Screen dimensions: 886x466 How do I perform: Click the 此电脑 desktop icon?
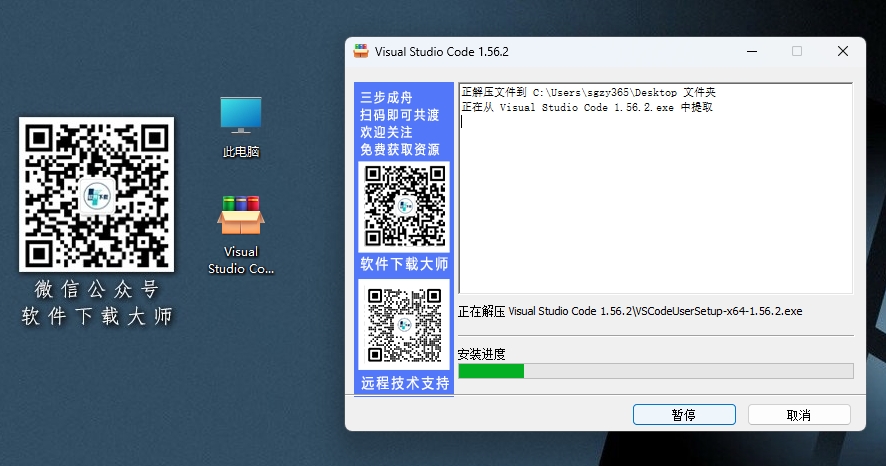point(241,128)
